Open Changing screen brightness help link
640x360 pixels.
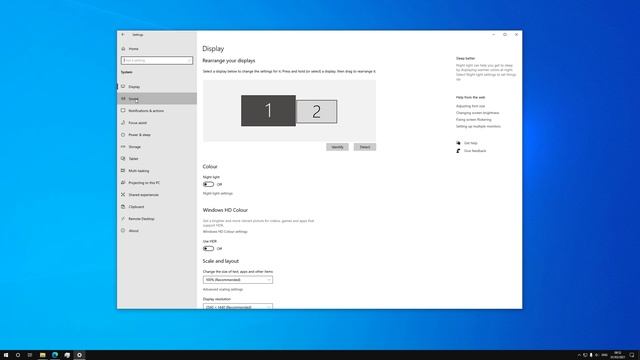point(477,113)
